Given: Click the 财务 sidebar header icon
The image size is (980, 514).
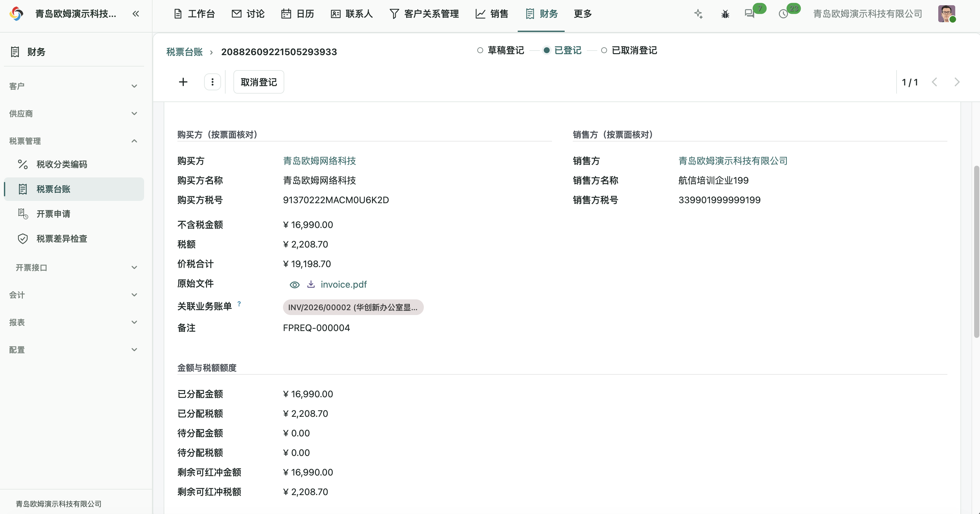Looking at the screenshot, I should 15,52.
